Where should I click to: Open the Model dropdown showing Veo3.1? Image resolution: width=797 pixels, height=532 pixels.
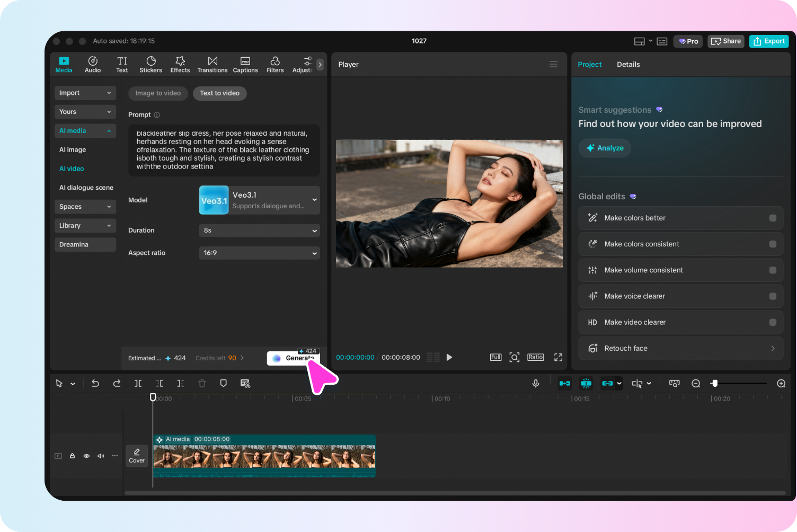(x=259, y=200)
